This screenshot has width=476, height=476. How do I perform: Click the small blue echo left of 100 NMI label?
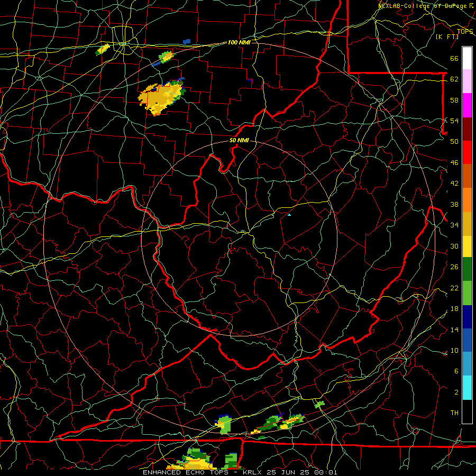[x=187, y=41]
